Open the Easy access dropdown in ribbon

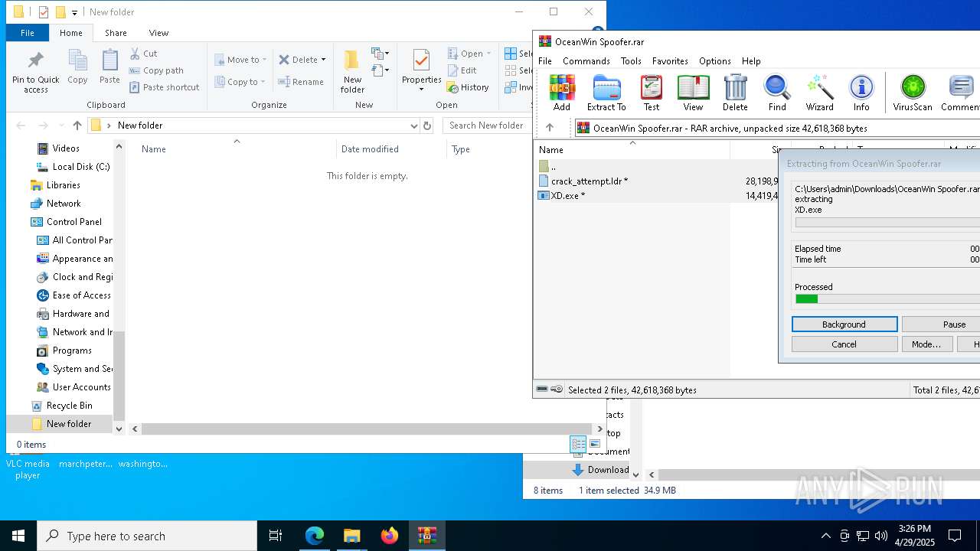pos(381,71)
